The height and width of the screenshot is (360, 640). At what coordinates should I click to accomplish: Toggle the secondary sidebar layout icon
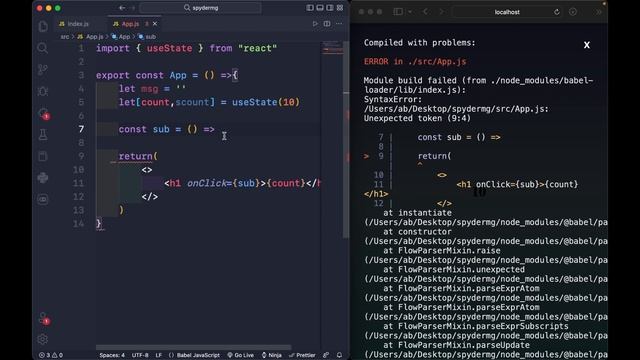[330, 8]
